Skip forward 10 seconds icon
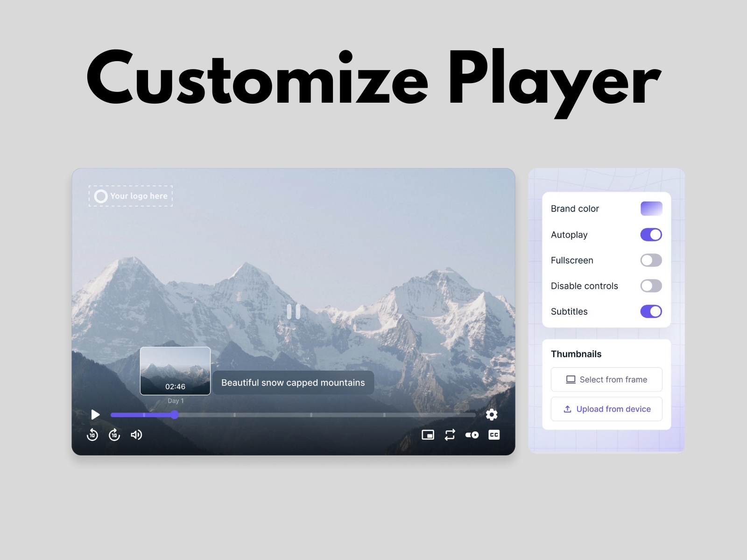 tap(114, 435)
